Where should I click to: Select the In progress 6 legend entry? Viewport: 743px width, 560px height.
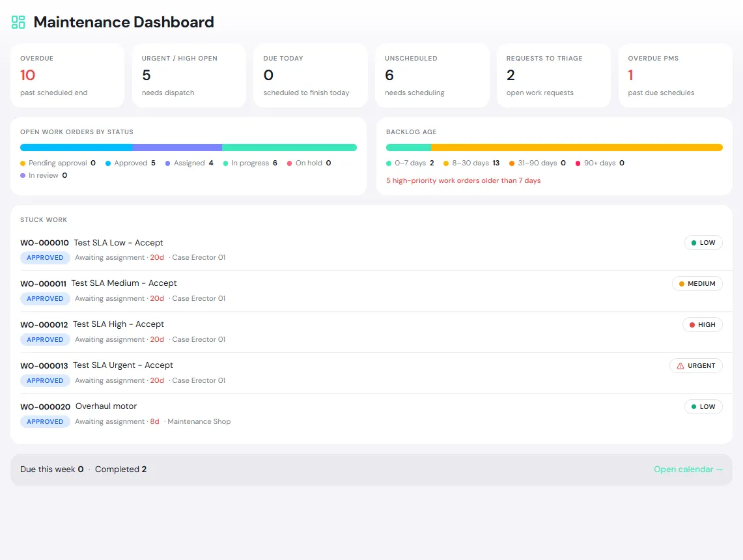pyautogui.click(x=250, y=163)
